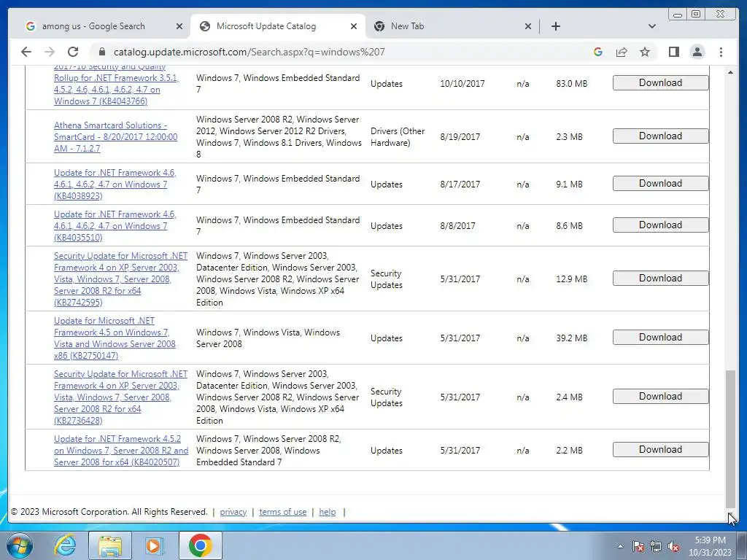Share this page icon
The height and width of the screenshot is (560, 747).
[622, 52]
